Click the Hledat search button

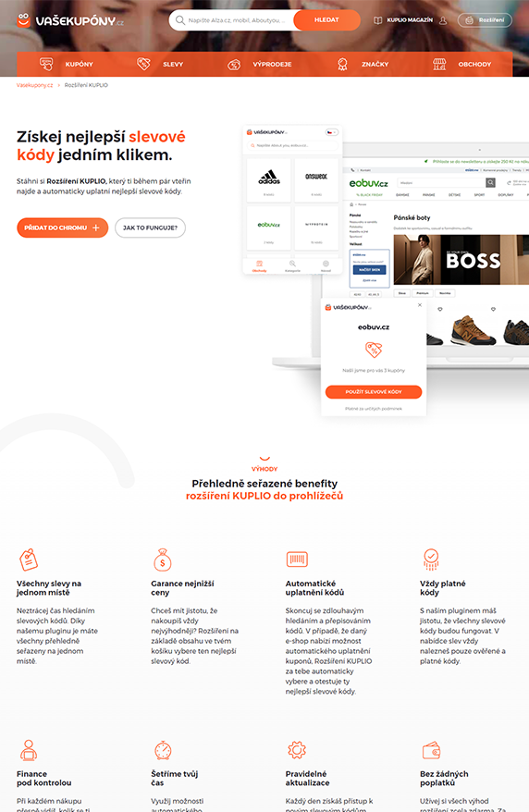point(326,20)
